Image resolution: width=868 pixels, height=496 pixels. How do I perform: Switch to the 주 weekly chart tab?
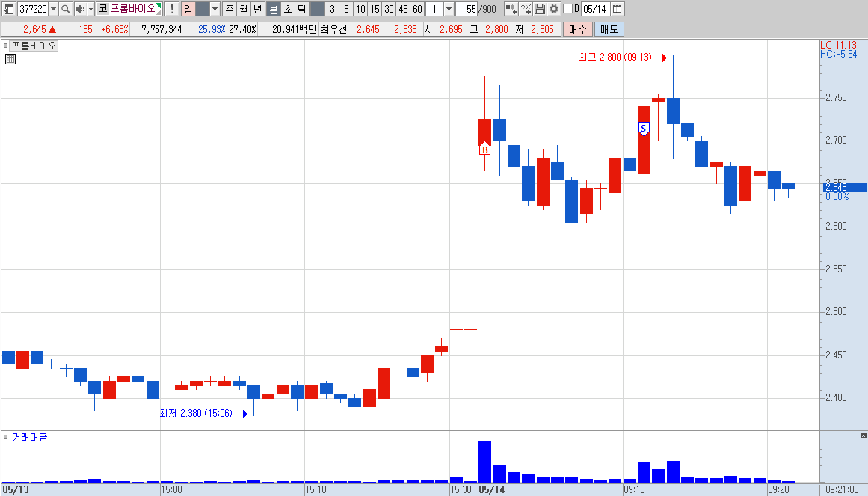tap(230, 9)
